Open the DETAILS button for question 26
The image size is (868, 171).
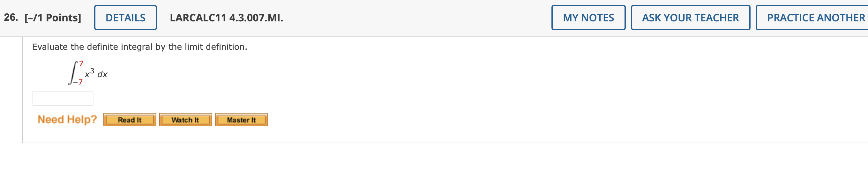pos(125,18)
